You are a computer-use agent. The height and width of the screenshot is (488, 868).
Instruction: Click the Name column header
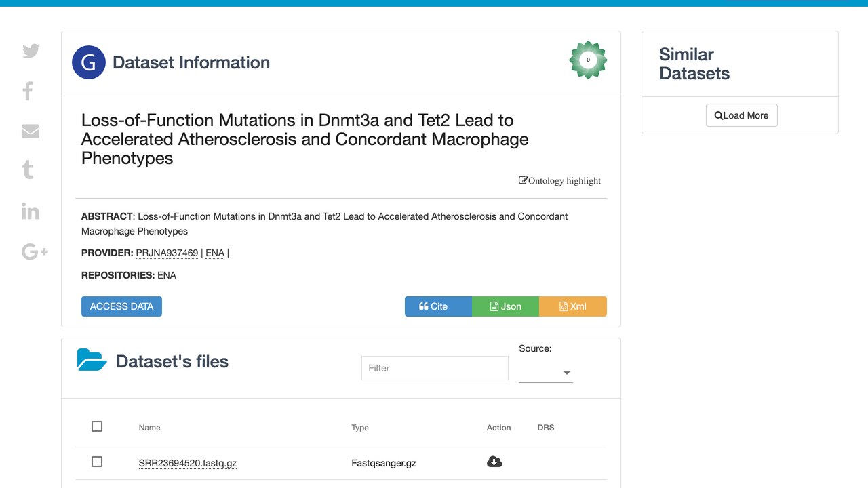point(149,428)
